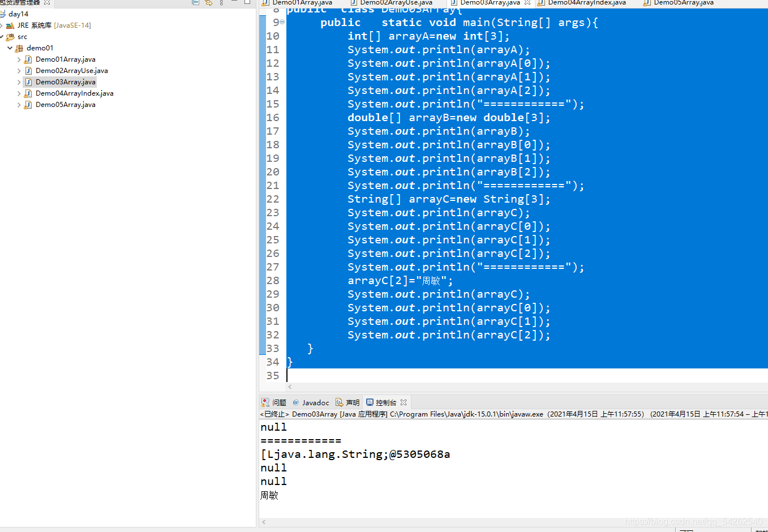The height and width of the screenshot is (532, 768).
Task: Click the 'int[] arrayA=new int[3];' line
Action: pyautogui.click(x=428, y=36)
